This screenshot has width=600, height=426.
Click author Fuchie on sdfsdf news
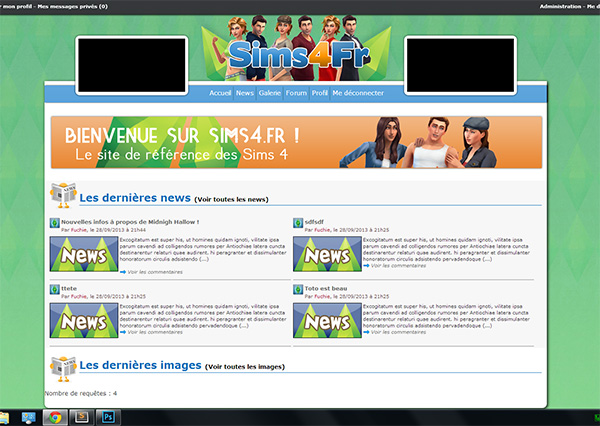322,230
